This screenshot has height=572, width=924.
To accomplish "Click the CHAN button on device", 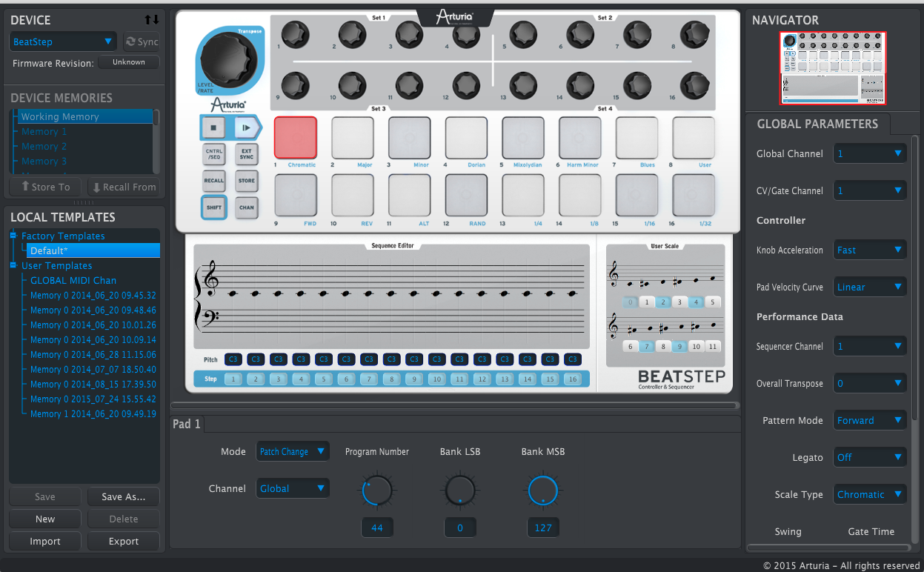I will pos(246,207).
